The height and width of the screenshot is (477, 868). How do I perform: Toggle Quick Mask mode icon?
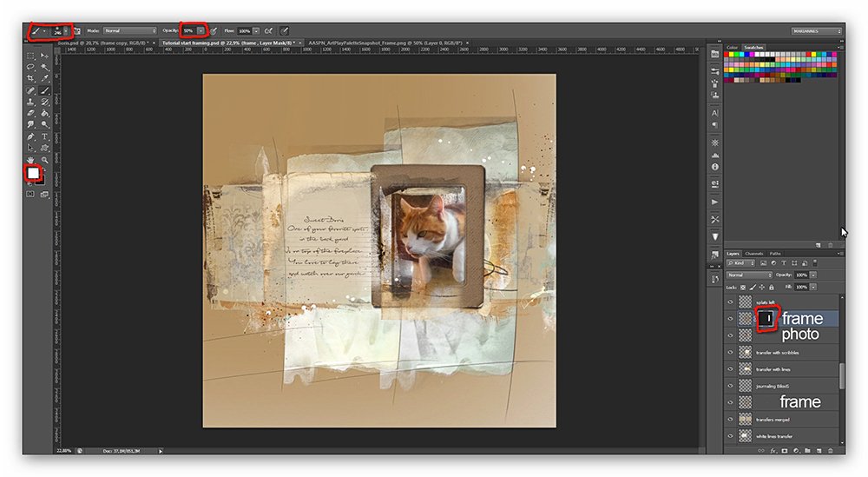[30, 194]
